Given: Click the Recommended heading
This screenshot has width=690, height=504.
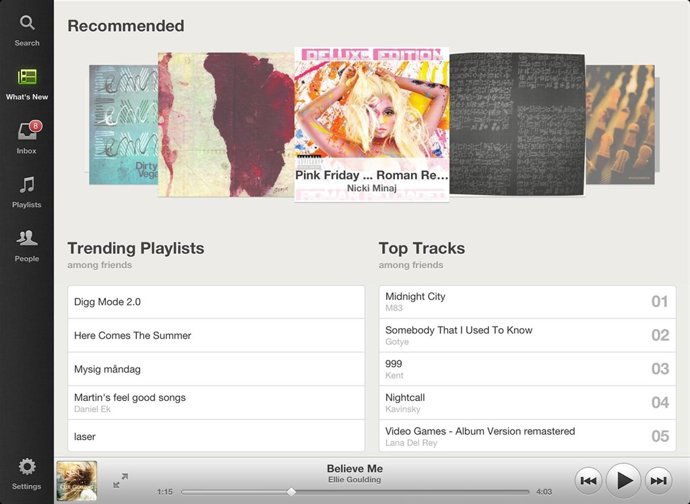Looking at the screenshot, I should coord(126,26).
